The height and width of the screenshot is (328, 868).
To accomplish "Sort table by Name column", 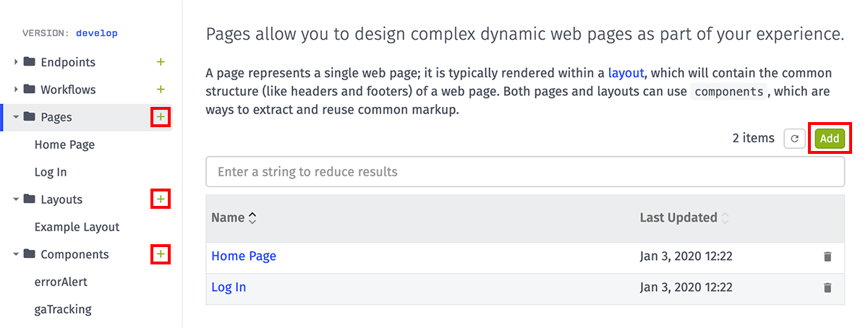I will click(x=234, y=217).
